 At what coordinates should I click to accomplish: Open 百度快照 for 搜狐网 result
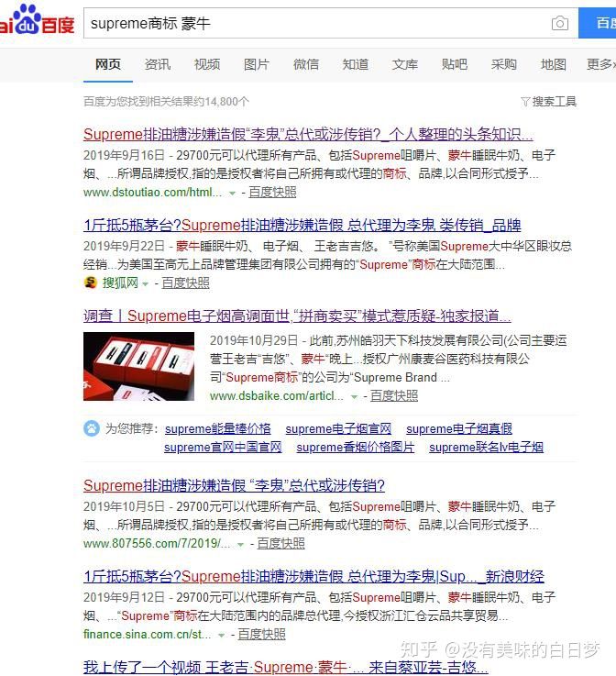186,283
